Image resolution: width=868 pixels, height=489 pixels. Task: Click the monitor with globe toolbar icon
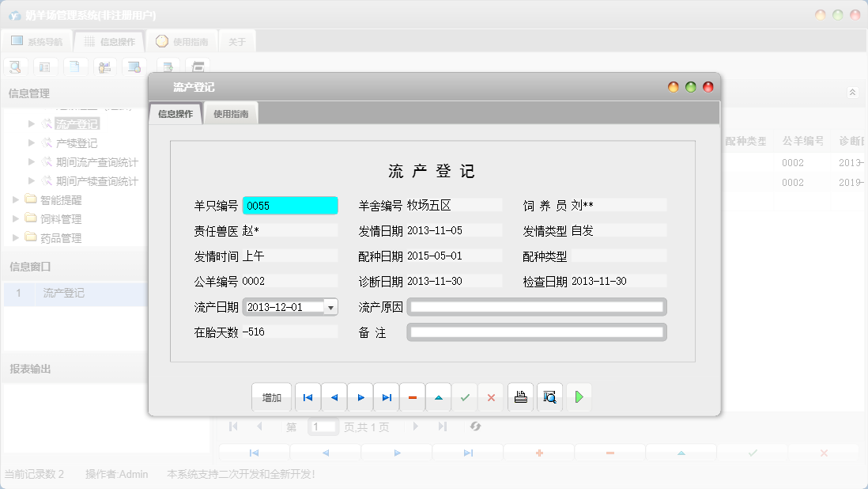(134, 67)
